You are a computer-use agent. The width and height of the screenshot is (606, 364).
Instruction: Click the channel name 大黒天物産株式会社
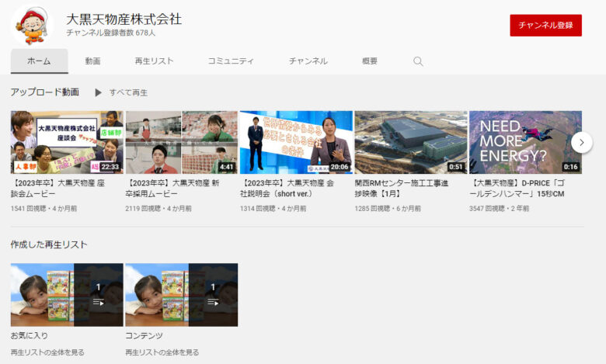(124, 19)
